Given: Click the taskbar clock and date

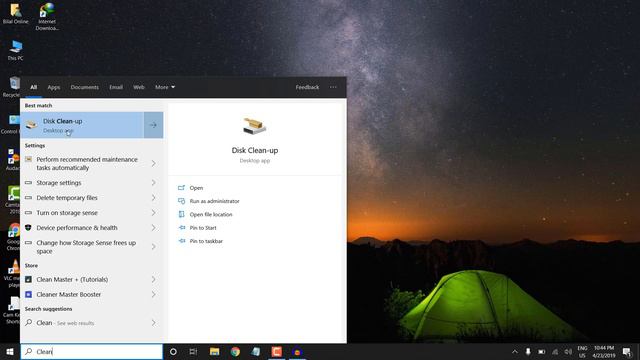Looking at the screenshot, I should pos(604,351).
